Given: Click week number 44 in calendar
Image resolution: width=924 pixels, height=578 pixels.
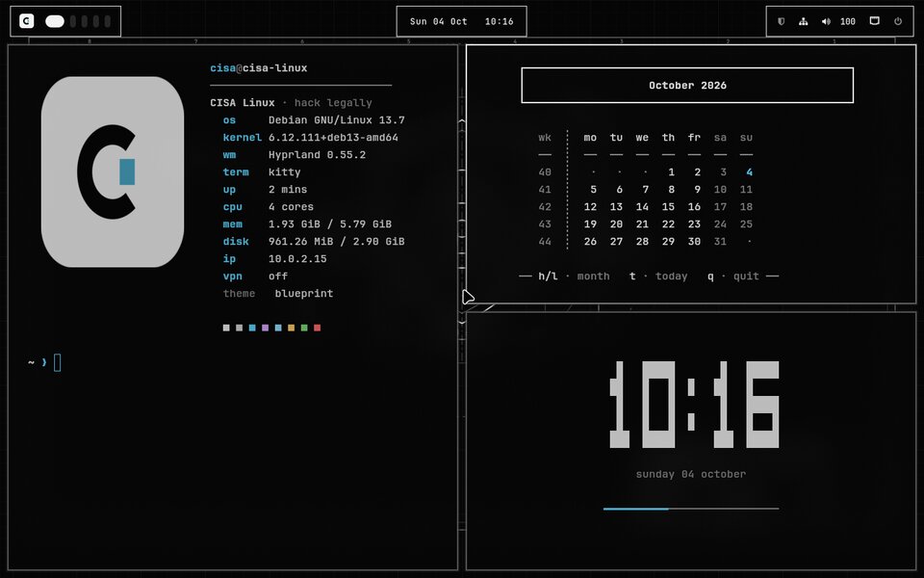Looking at the screenshot, I should [545, 241].
